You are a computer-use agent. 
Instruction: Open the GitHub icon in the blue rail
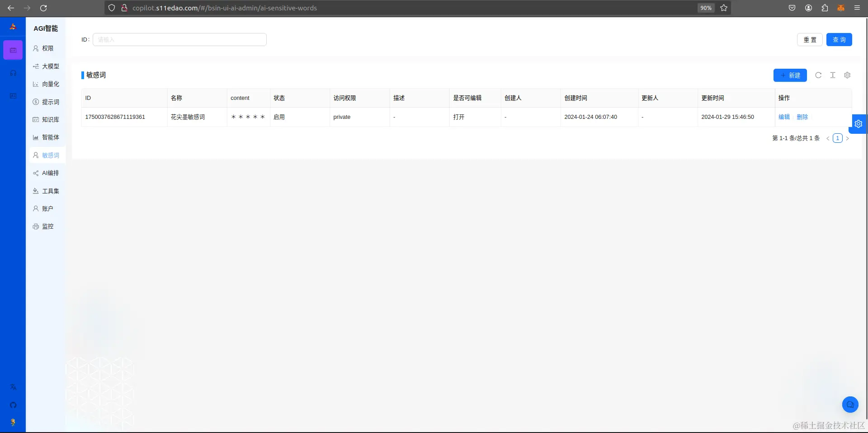coord(13,405)
